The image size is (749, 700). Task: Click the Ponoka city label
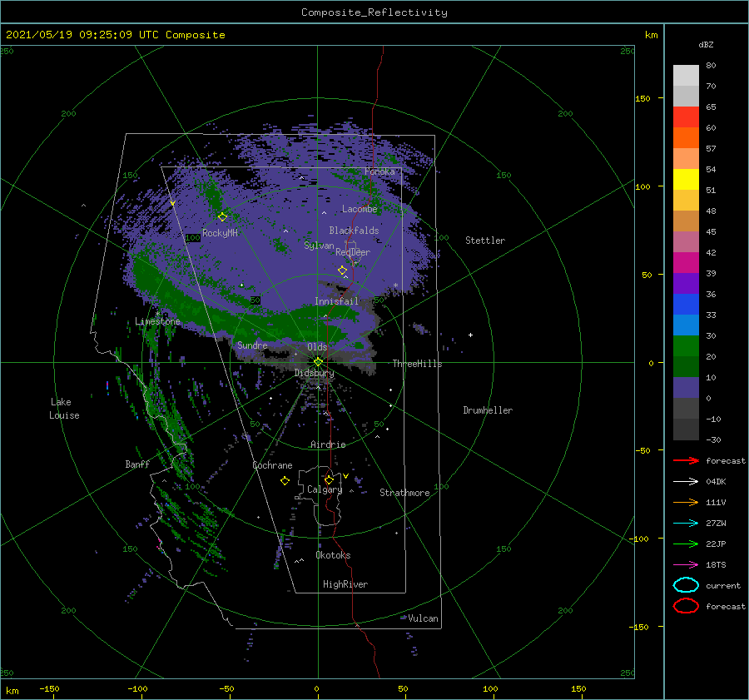point(379,171)
